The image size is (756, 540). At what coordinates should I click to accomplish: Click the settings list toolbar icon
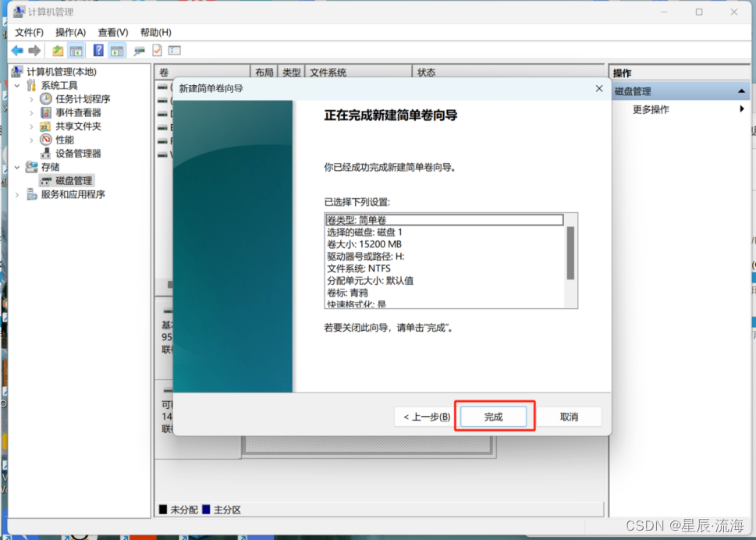pyautogui.click(x=175, y=50)
